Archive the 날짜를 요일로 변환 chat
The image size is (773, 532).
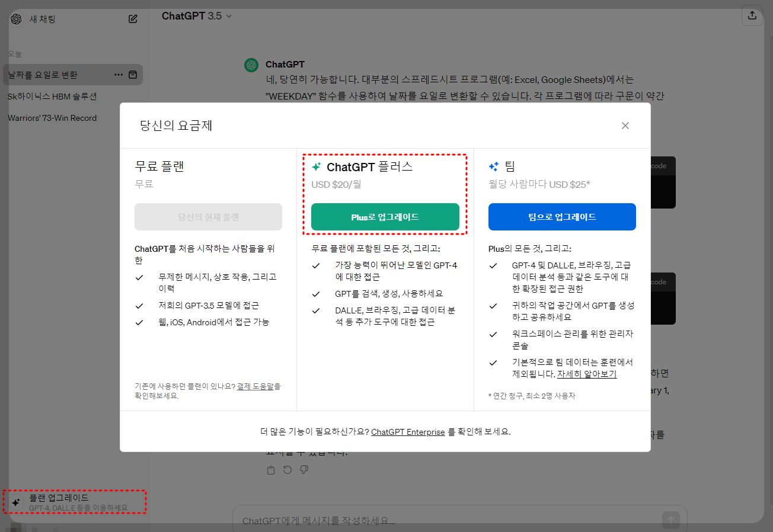pyautogui.click(x=133, y=75)
